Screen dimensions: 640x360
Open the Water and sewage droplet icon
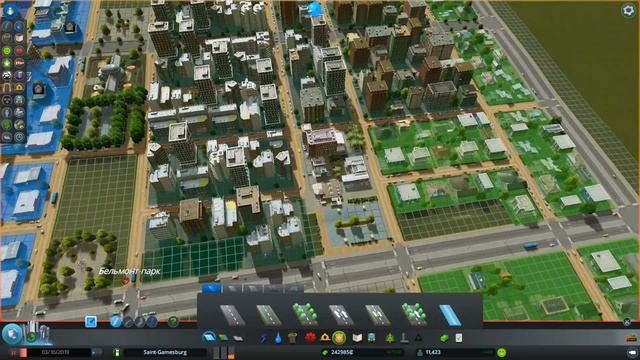(x=278, y=338)
